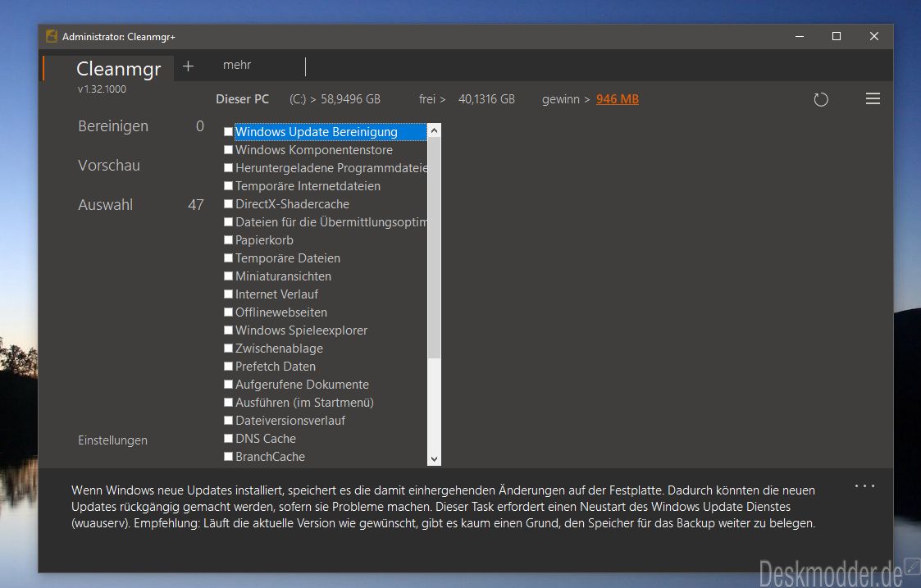Select the Miniaturansichten entry text

coord(283,276)
